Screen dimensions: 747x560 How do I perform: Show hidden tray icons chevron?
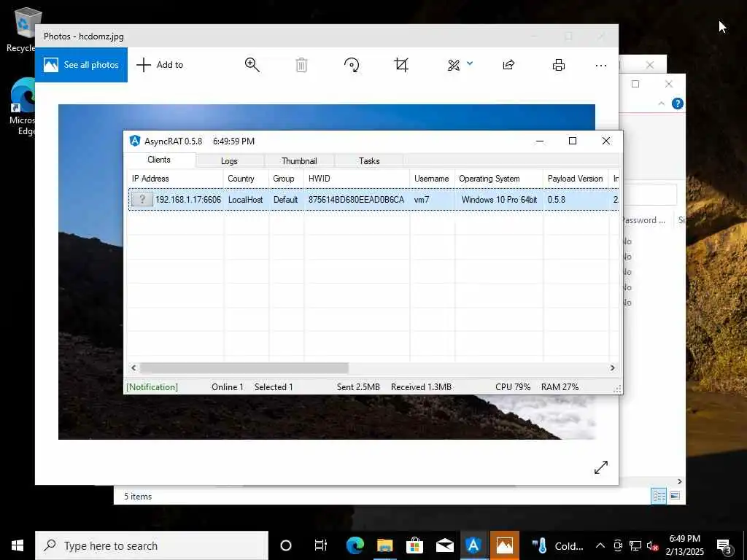coord(600,545)
